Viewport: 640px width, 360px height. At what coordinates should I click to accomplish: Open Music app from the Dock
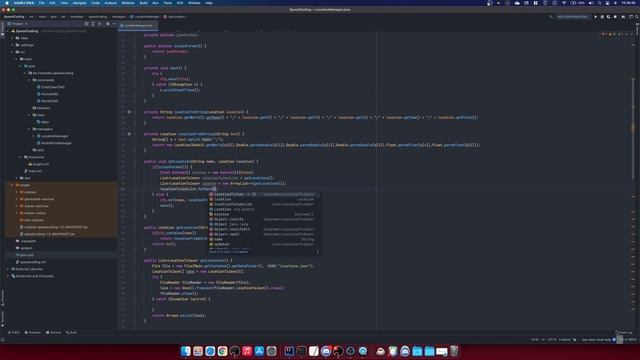(247, 351)
